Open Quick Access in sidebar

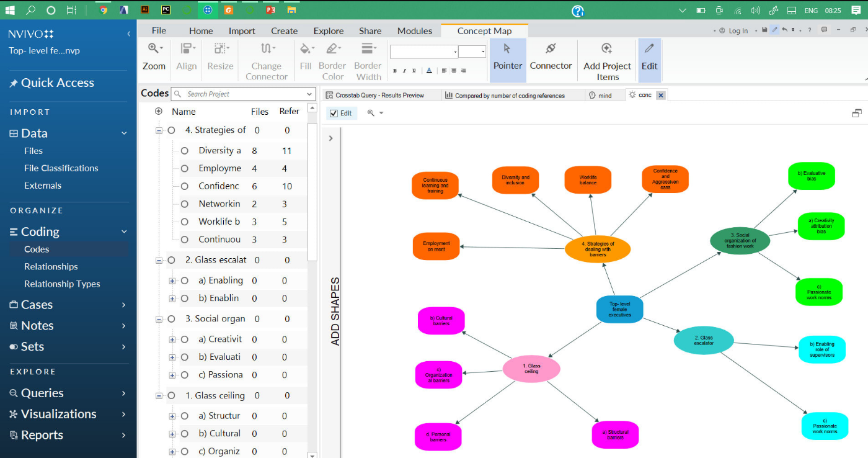[x=52, y=83]
